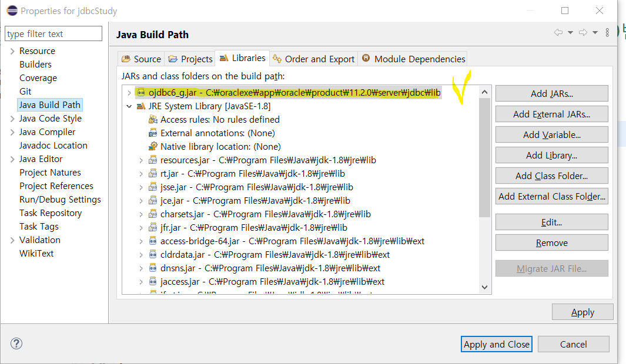
Task: Open the Module Dependencies tab
Action: point(413,59)
